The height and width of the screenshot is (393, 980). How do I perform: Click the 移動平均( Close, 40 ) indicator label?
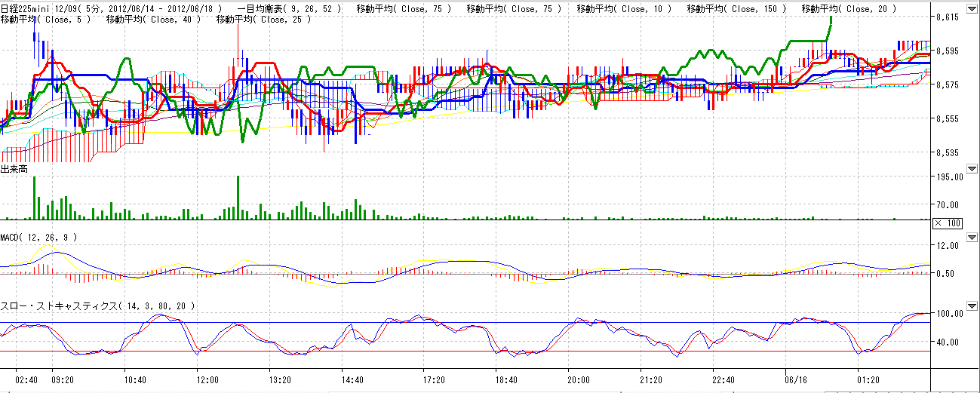coord(154,19)
